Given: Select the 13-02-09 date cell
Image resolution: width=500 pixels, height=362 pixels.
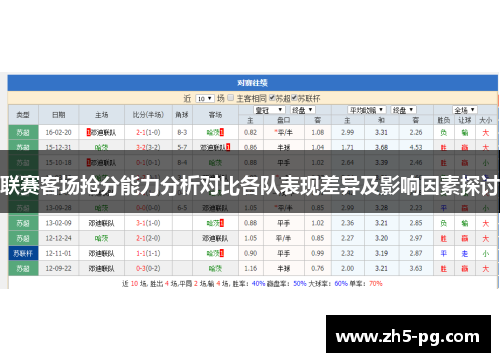Looking at the screenshot, I should pyautogui.click(x=59, y=223).
